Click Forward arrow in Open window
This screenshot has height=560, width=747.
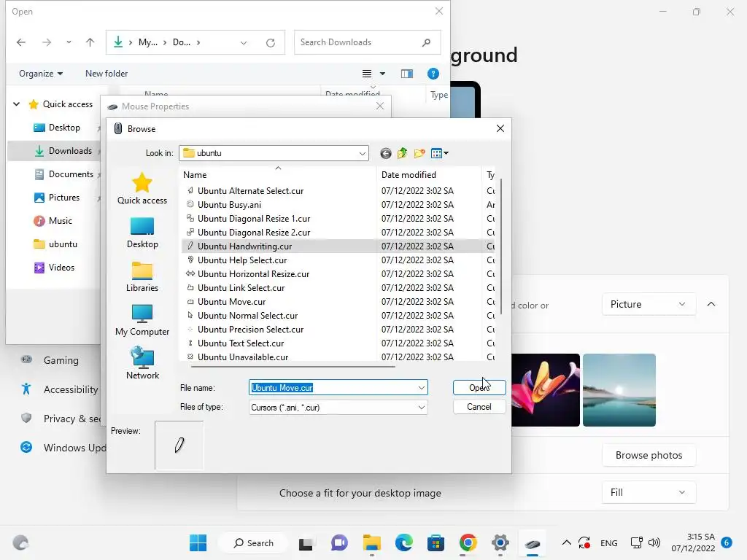46,42
